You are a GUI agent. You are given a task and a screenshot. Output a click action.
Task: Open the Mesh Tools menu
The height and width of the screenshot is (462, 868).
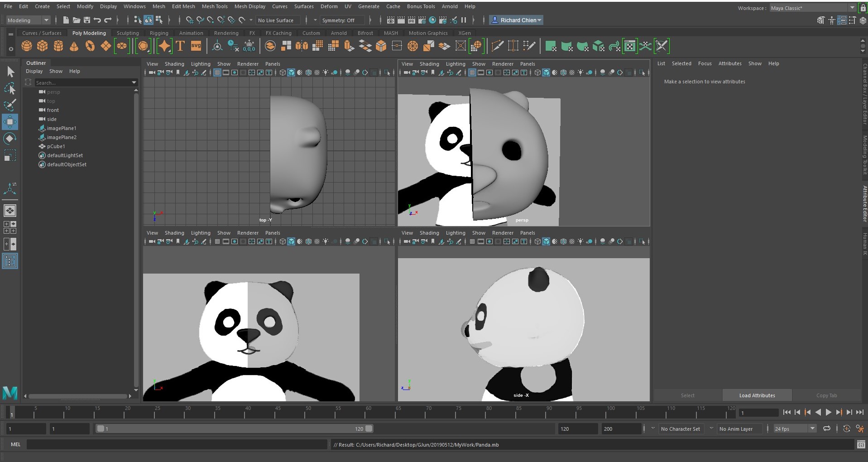(214, 6)
